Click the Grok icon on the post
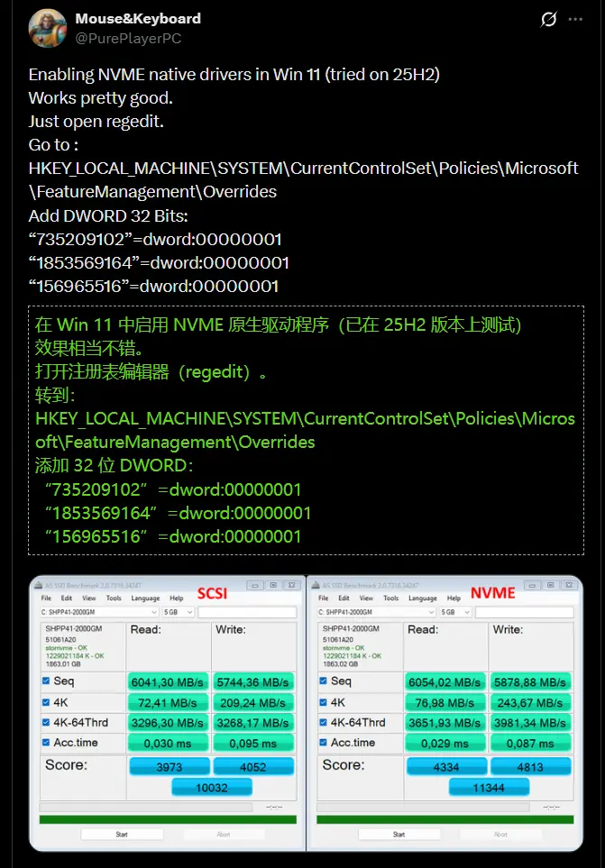 tap(548, 19)
